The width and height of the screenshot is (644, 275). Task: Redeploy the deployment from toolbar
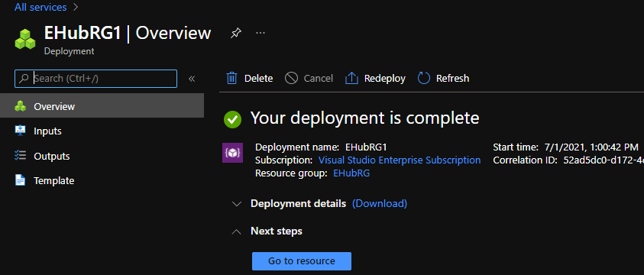(x=375, y=79)
